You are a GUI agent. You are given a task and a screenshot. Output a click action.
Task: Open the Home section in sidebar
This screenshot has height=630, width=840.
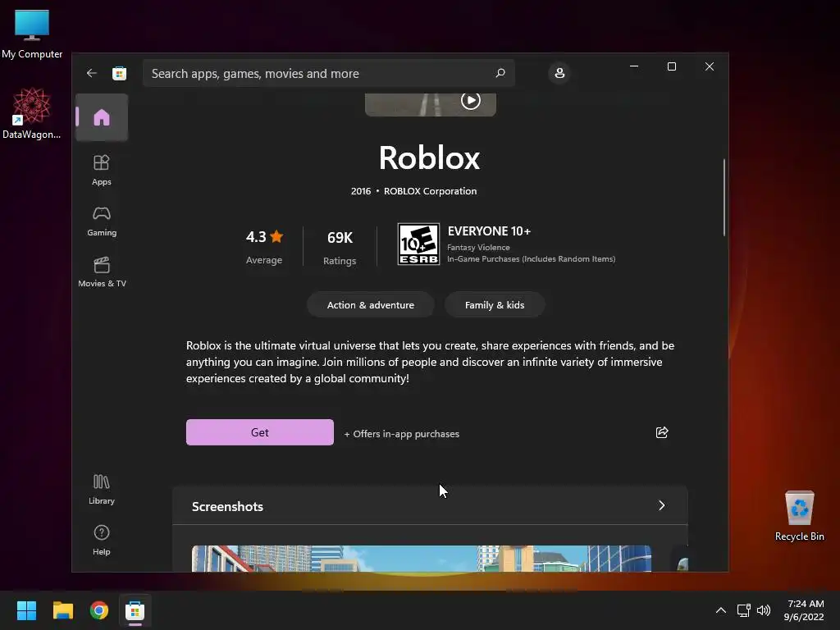click(102, 117)
